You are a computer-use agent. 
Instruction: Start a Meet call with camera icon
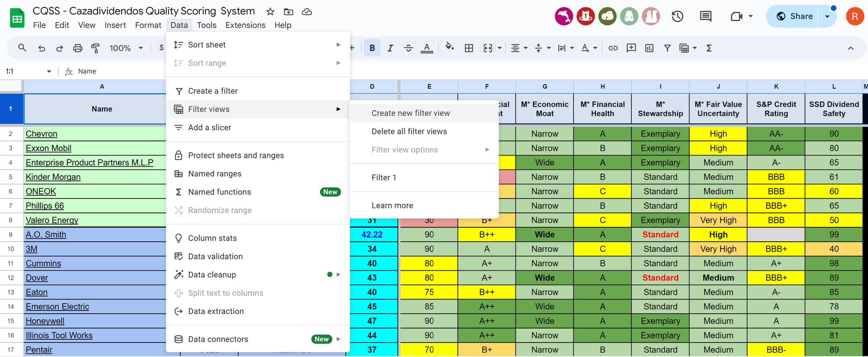click(x=737, y=16)
